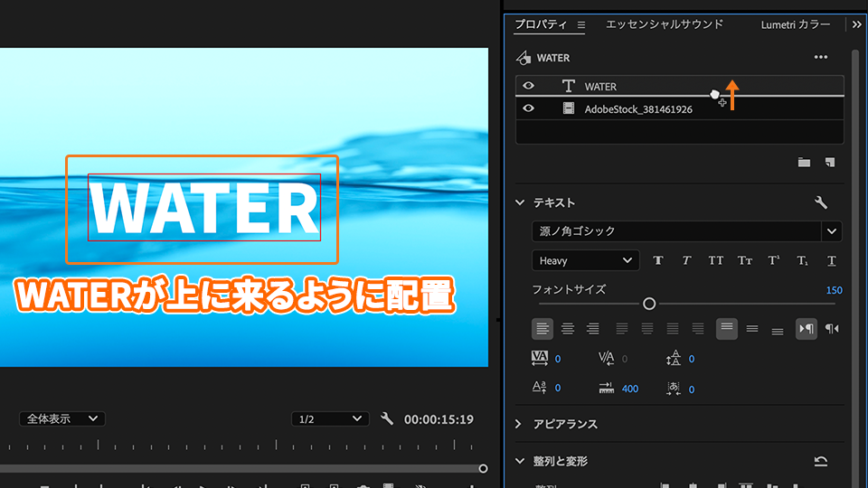The width and height of the screenshot is (868, 488).
Task: Justify text with last line left
Action: (x=622, y=329)
